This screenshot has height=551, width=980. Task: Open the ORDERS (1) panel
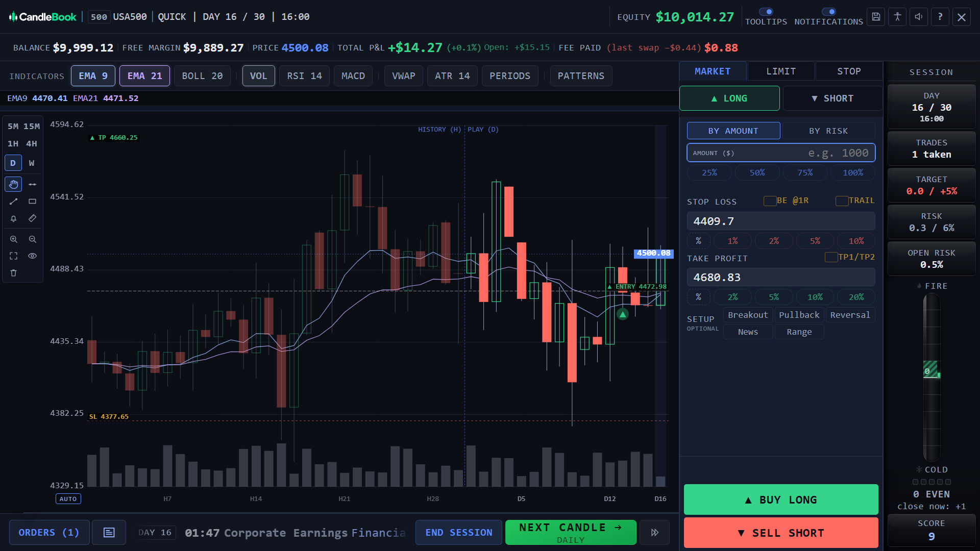pos(49,533)
